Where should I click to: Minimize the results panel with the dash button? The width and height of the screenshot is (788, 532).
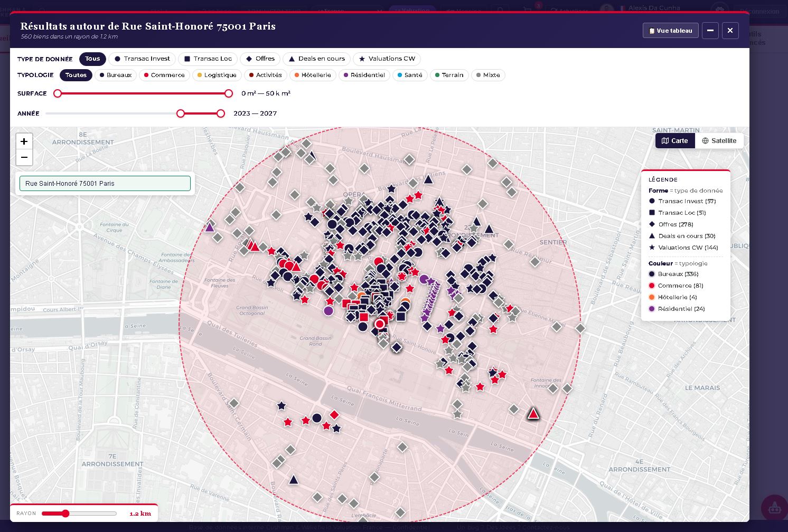pyautogui.click(x=710, y=31)
